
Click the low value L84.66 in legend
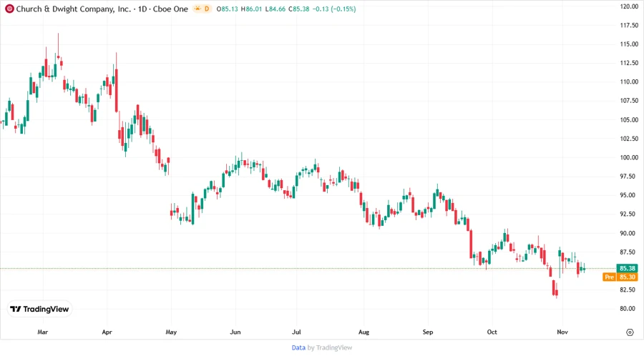coord(275,9)
